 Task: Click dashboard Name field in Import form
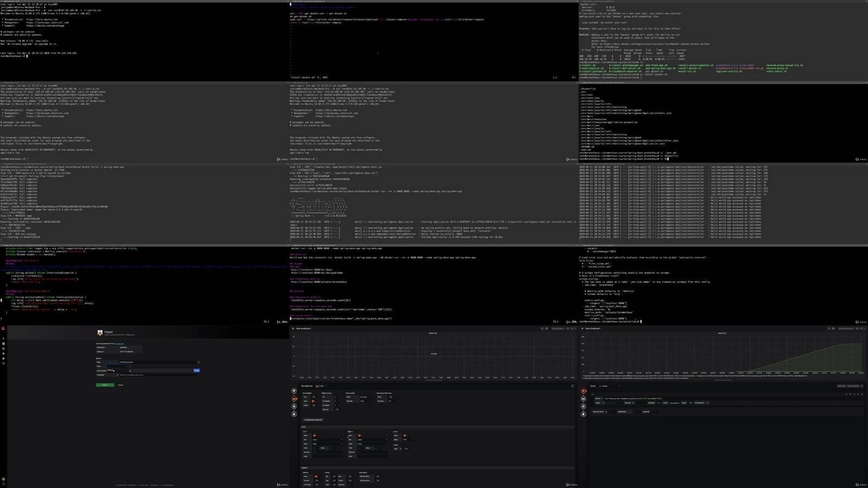(158, 362)
